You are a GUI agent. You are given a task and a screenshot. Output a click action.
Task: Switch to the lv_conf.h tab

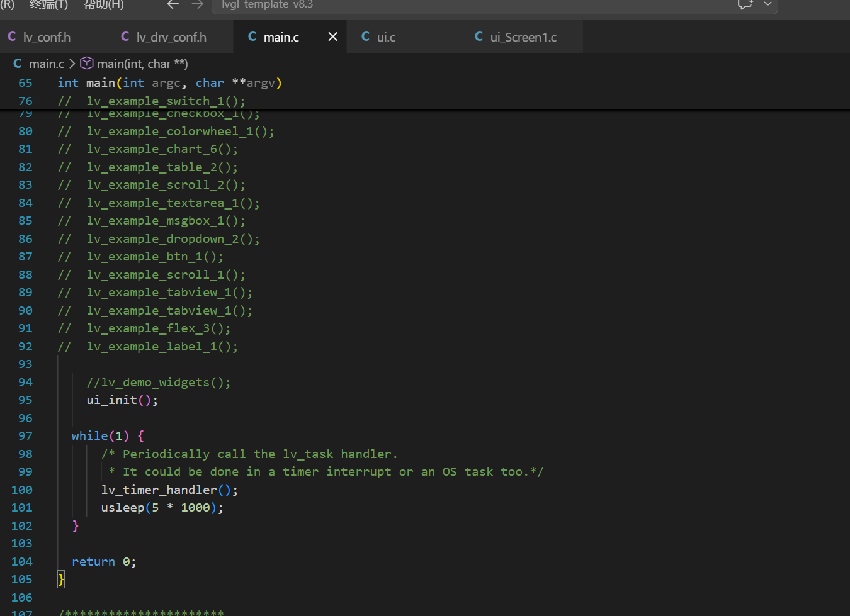pyautogui.click(x=53, y=37)
